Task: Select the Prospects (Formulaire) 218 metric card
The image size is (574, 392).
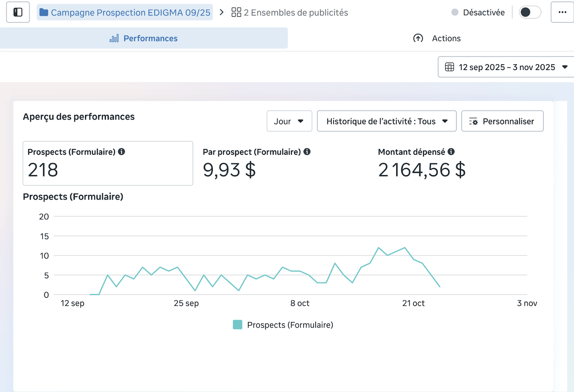Action: (x=108, y=163)
